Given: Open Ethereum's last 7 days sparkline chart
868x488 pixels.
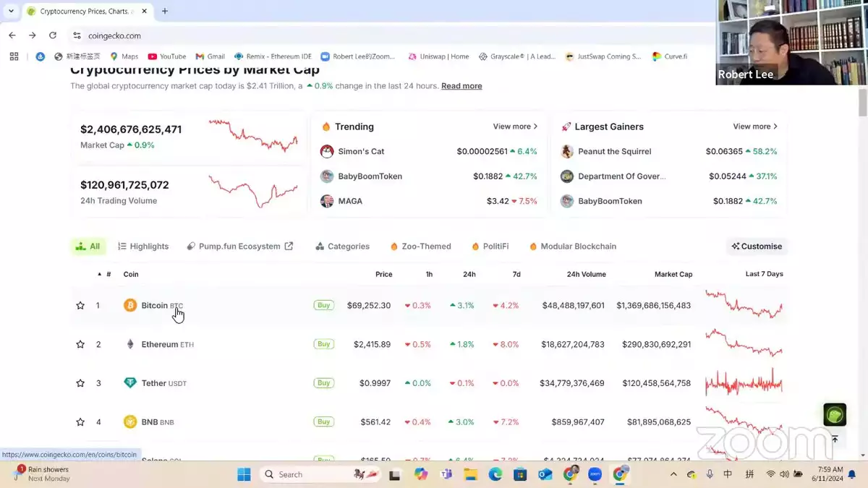Looking at the screenshot, I should pyautogui.click(x=744, y=343).
